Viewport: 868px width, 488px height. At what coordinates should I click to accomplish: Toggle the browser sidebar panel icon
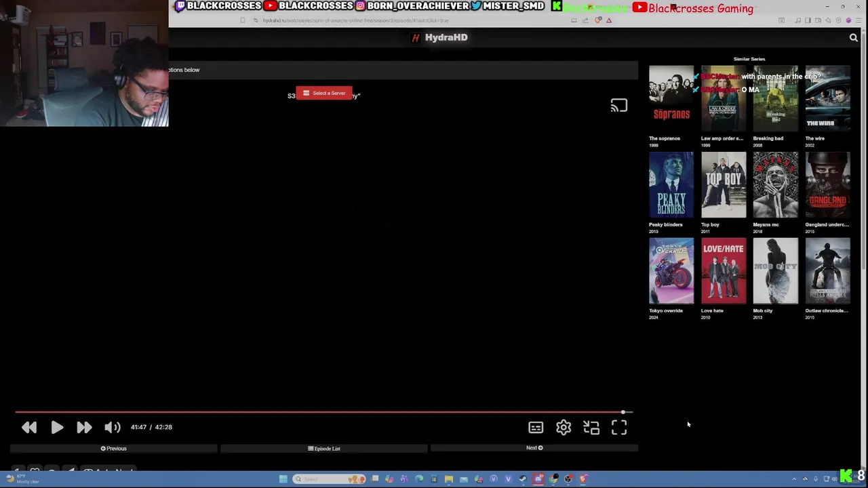(808, 20)
